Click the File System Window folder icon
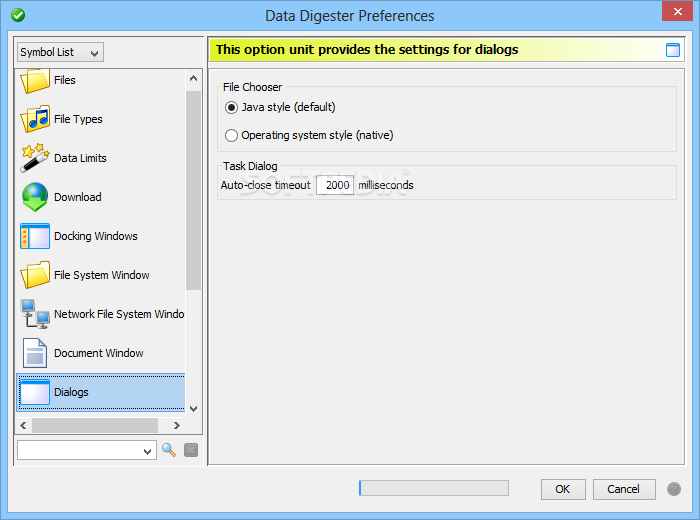Image resolution: width=700 pixels, height=520 pixels. (35, 275)
